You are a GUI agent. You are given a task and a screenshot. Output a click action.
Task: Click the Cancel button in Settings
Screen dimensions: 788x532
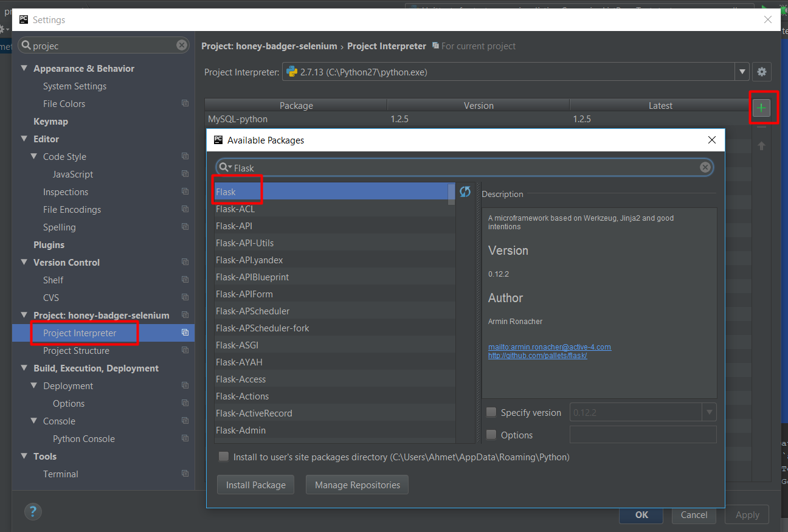[694, 514]
